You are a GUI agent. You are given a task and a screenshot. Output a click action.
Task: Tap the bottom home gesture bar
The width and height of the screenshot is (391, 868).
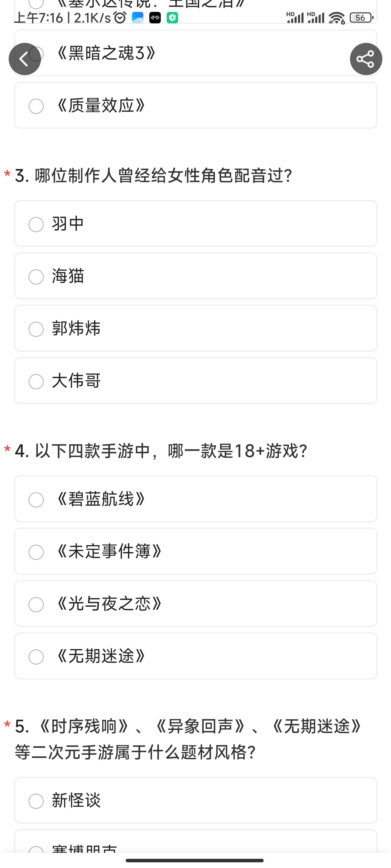pos(195,860)
